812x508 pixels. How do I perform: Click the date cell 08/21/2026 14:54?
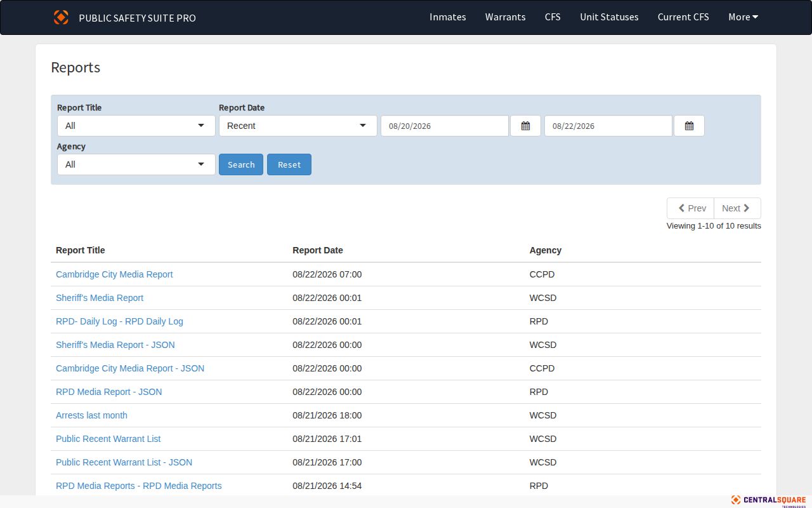point(327,486)
